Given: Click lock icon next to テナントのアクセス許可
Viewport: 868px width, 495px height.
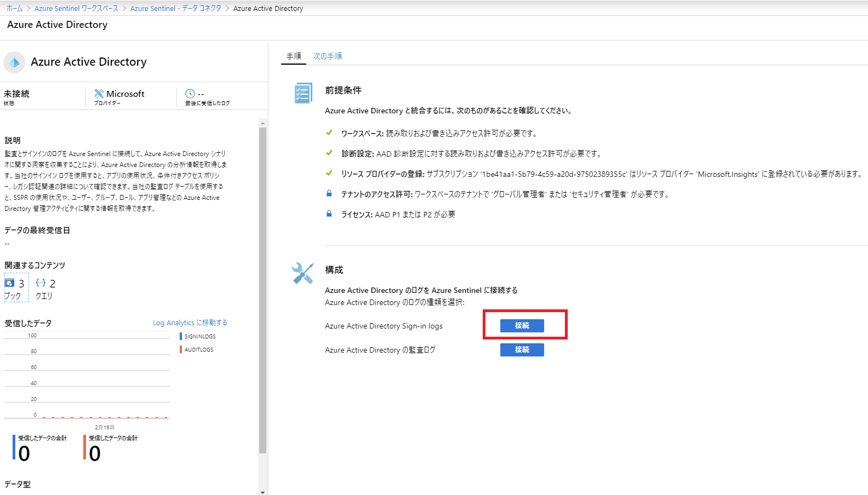Looking at the screenshot, I should [329, 193].
